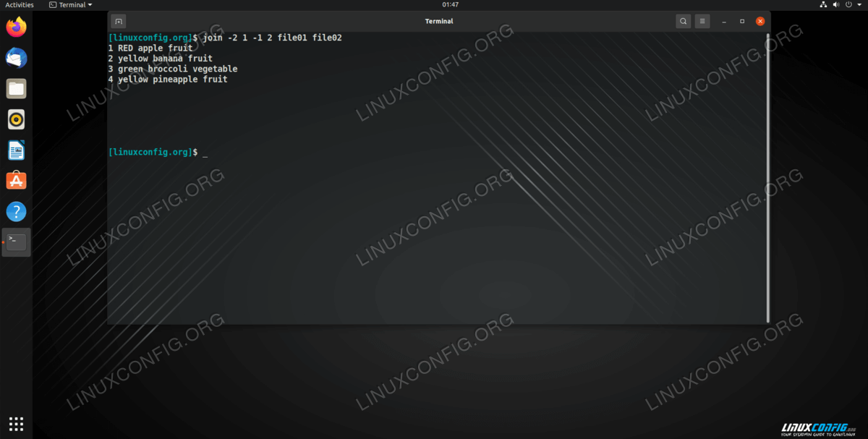
Task: Click at the empty terminal prompt cursor
Action: pyautogui.click(x=205, y=153)
